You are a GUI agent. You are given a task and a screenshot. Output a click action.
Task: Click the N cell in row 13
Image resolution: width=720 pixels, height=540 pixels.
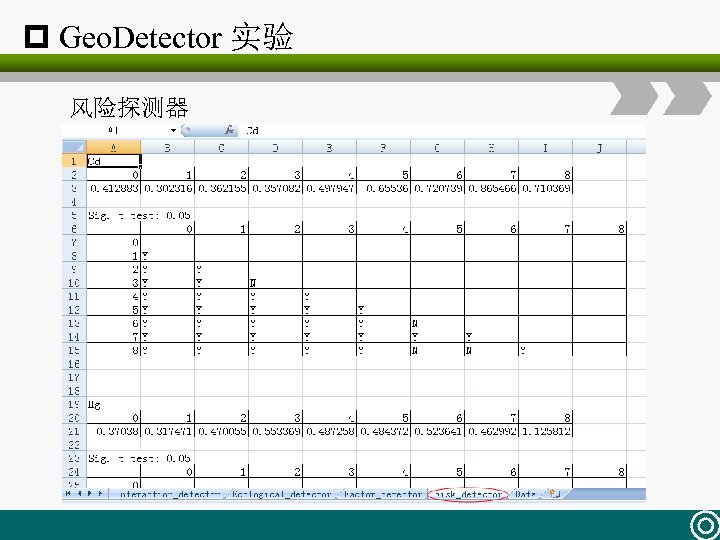click(x=437, y=323)
